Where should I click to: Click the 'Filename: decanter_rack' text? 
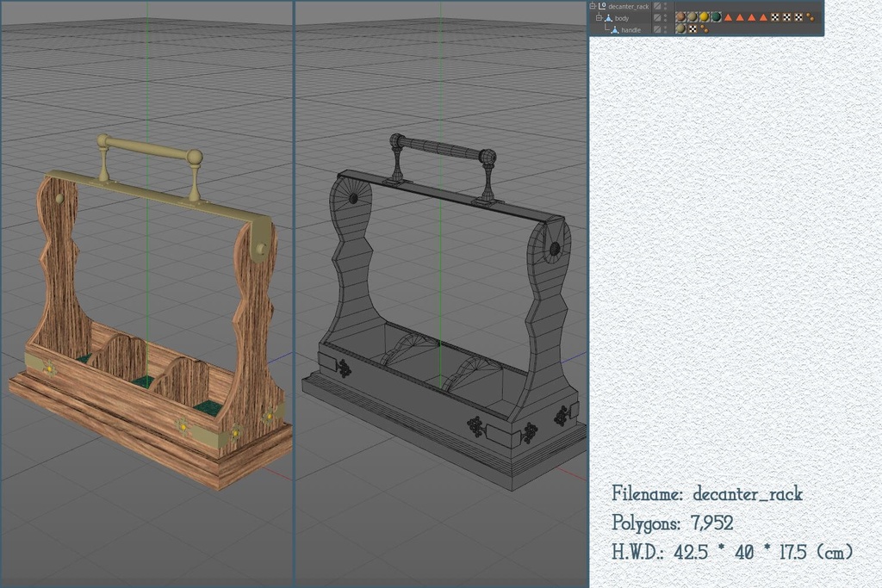click(707, 493)
